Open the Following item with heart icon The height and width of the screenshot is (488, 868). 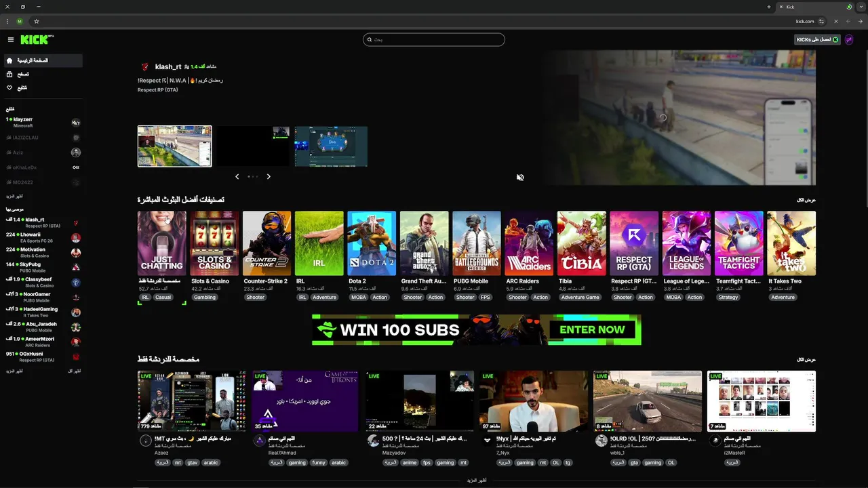pyautogui.click(x=43, y=88)
